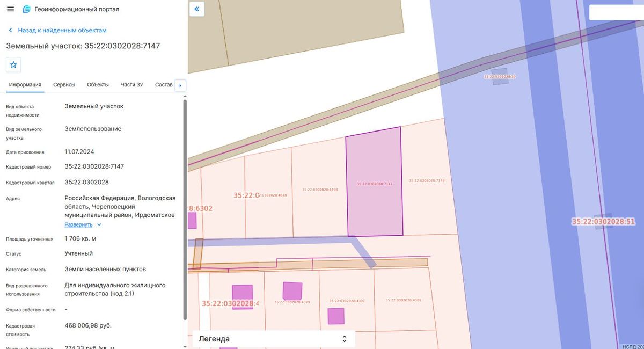The height and width of the screenshot is (349, 644).
Task: Select highlighted parcel 35:22:0302028:7147 on the map
Action: click(x=374, y=181)
